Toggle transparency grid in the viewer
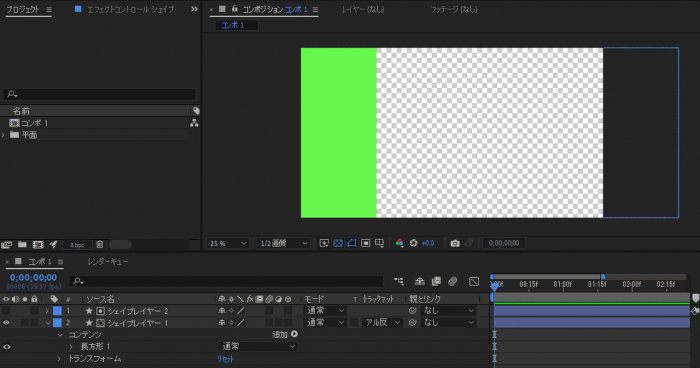Viewport: 700px width, 368px height. coord(338,243)
